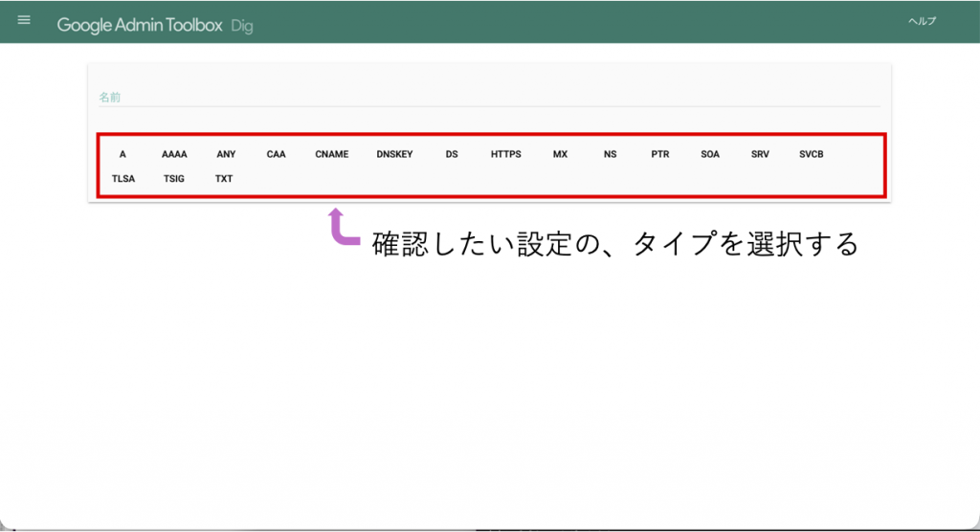The height and width of the screenshot is (532, 980).
Task: Choose the SVCB record type
Action: (x=812, y=154)
